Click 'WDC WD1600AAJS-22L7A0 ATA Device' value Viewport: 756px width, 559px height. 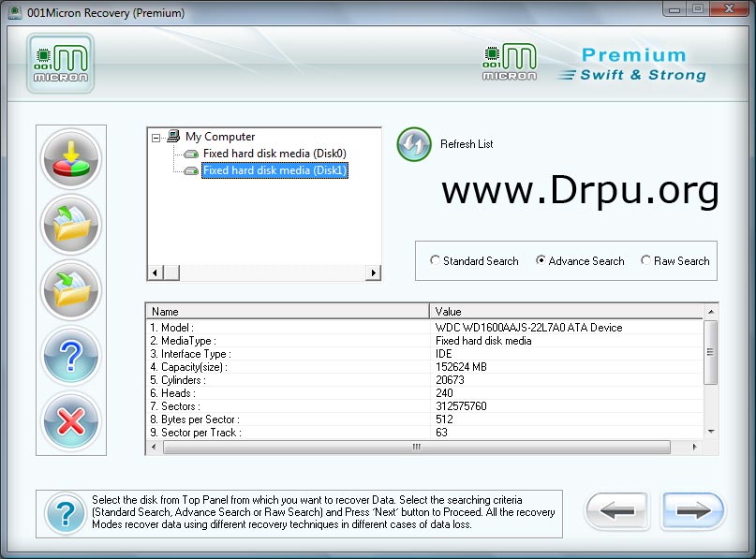528,328
